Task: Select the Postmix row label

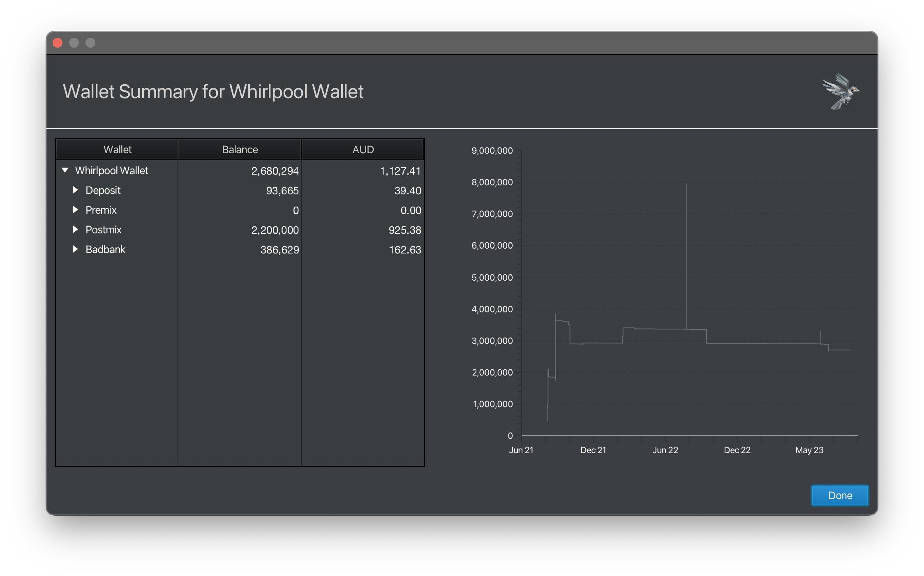Action: [x=104, y=230]
